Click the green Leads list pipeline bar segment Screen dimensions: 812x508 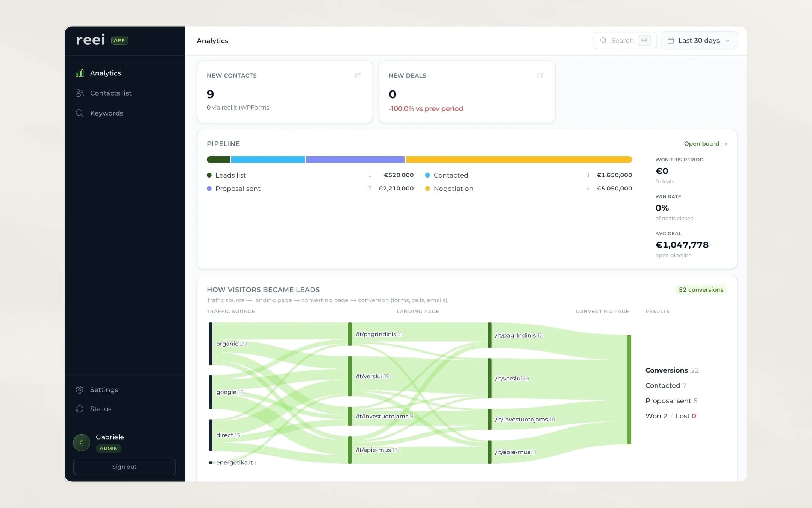pos(218,160)
